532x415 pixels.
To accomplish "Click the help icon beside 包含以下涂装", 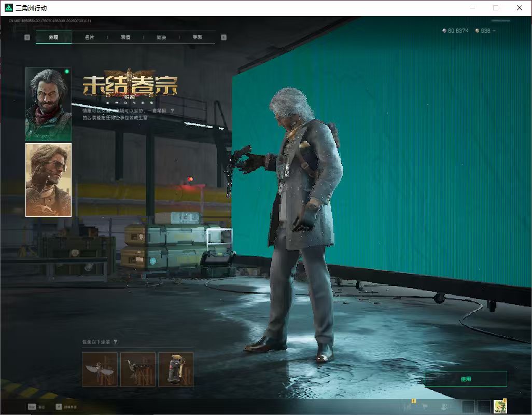I will [115, 342].
